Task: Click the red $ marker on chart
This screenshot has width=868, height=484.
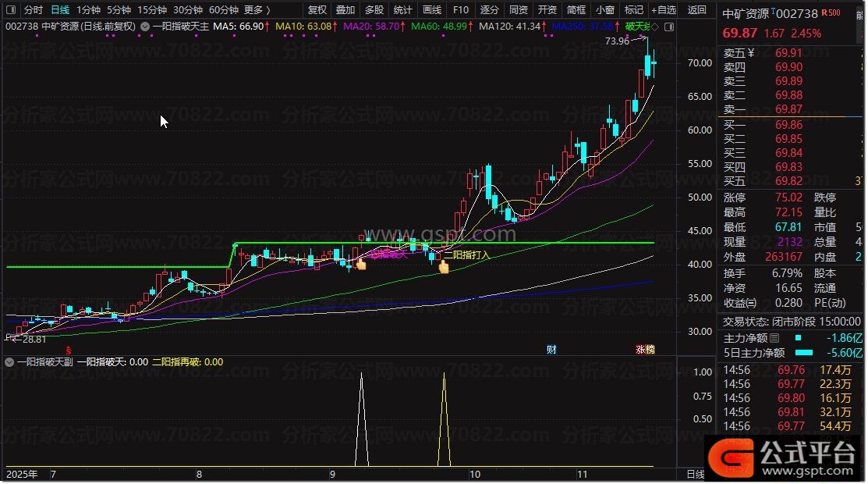Action: coord(68,350)
